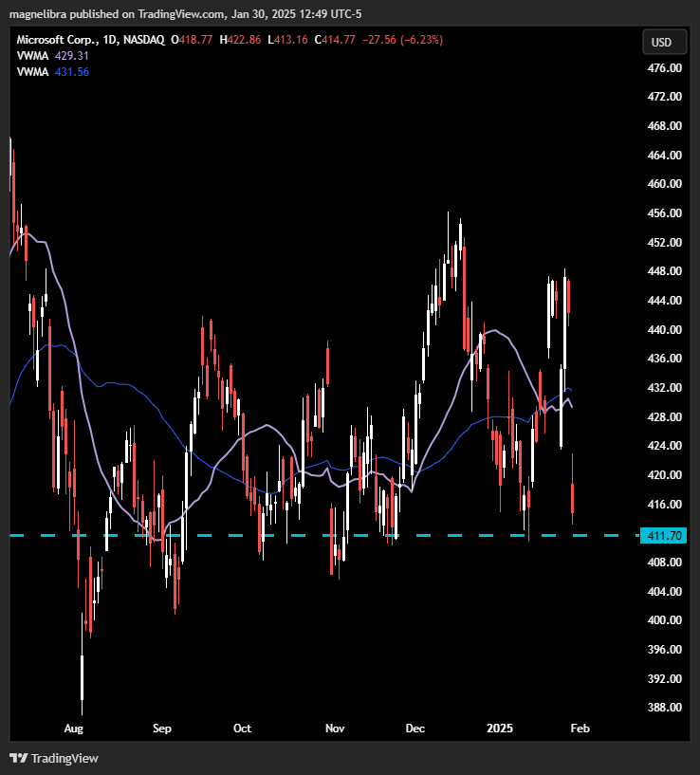Click the close price C414.77 value
Viewport: 700px width, 775px height.
click(x=335, y=40)
